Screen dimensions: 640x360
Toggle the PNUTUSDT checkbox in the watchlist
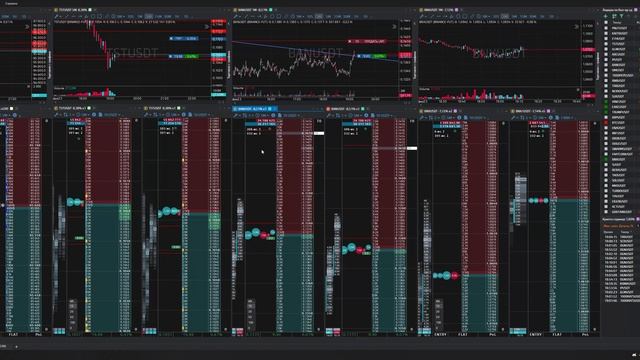pyautogui.click(x=606, y=28)
